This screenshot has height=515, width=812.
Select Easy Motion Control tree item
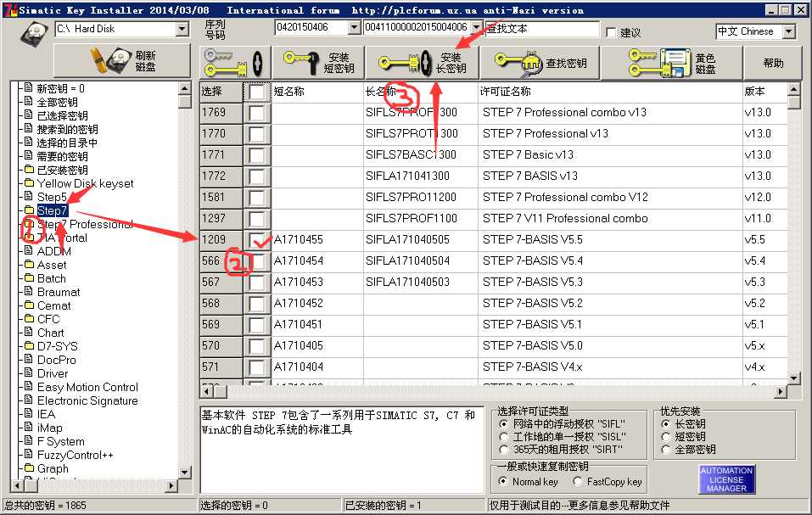click(87, 387)
